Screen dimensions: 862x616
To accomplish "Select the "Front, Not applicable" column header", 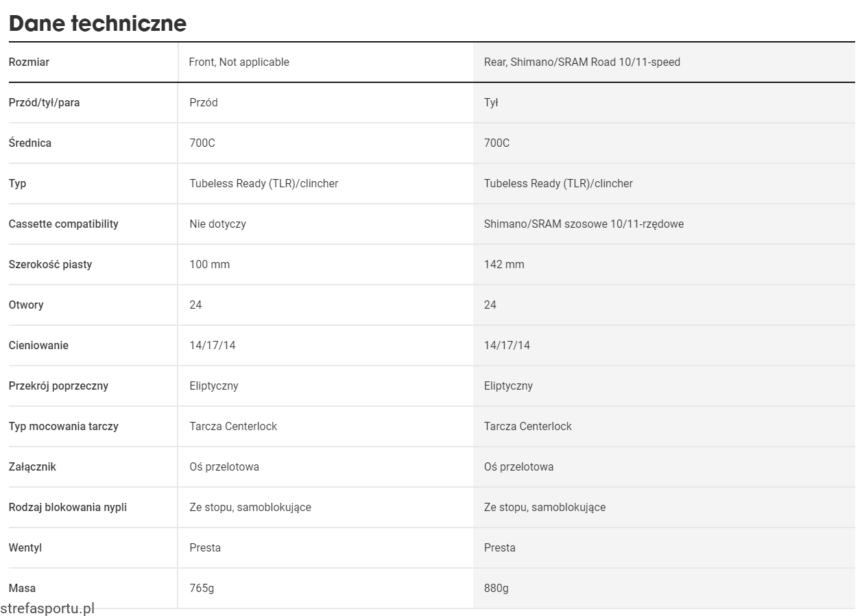I will click(239, 62).
